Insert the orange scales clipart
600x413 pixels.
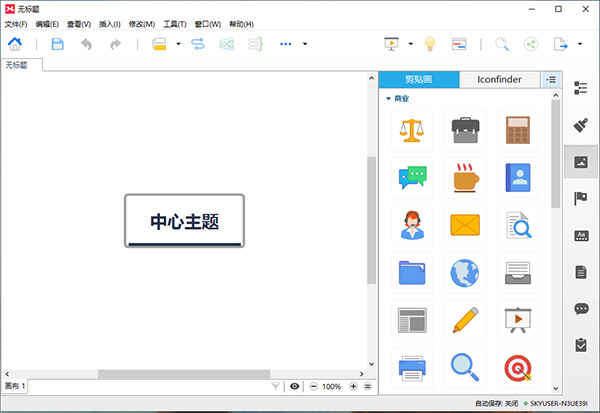tap(412, 130)
